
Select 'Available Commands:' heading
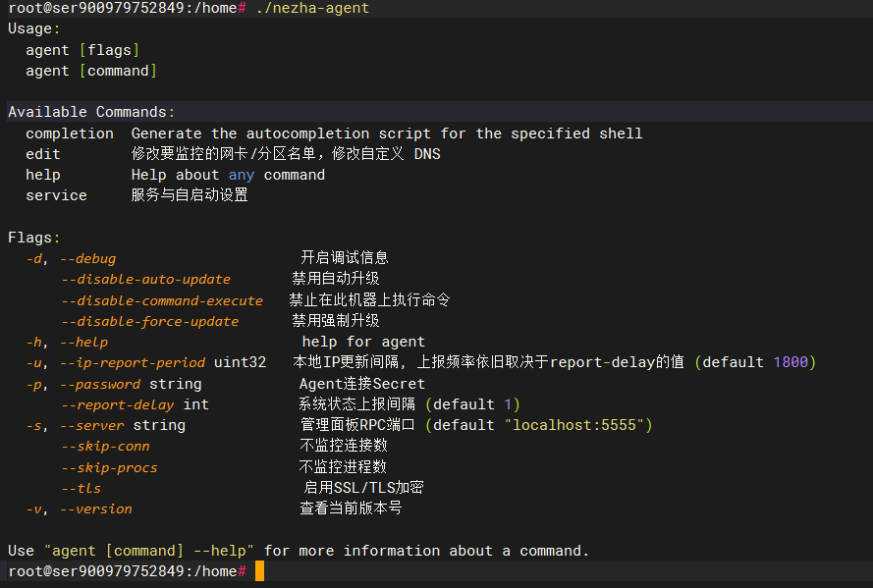pos(91,112)
